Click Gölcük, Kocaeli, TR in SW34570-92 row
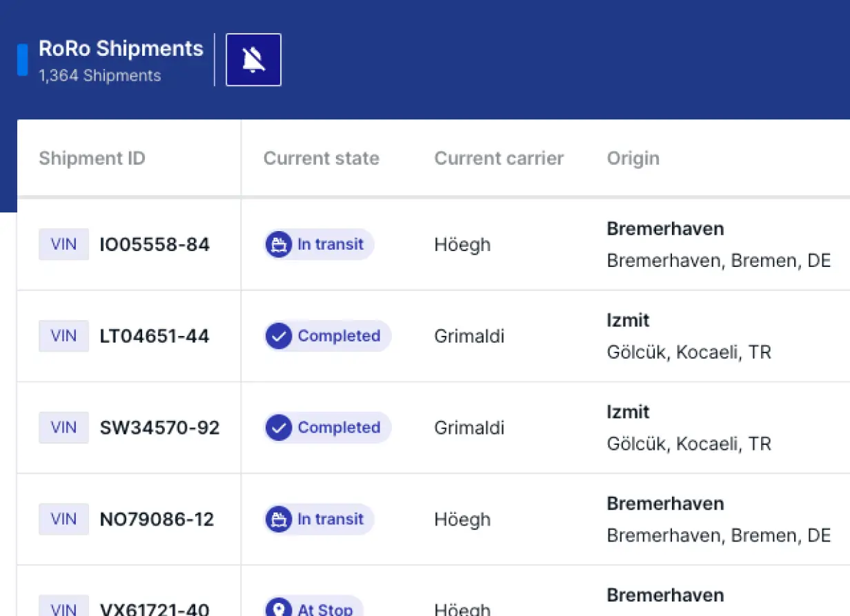850x616 pixels. point(689,444)
